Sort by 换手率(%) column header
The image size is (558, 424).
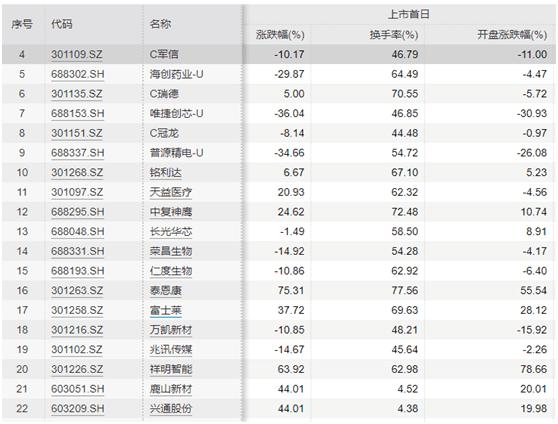[394, 35]
